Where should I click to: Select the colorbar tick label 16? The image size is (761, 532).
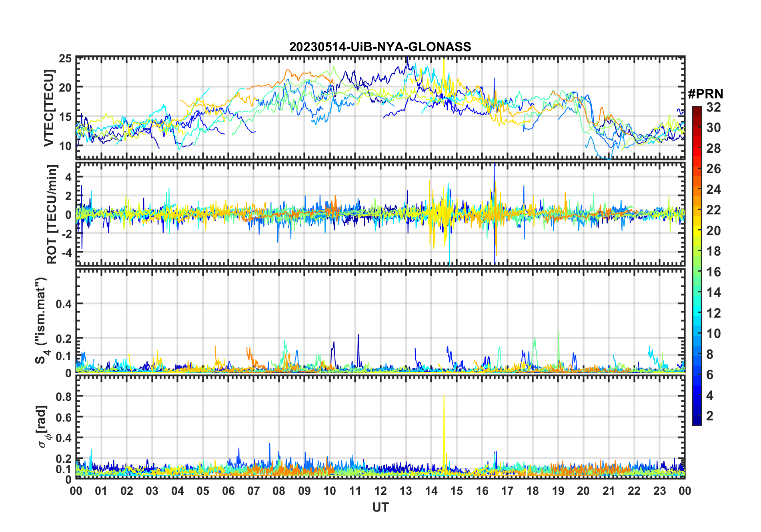point(713,272)
